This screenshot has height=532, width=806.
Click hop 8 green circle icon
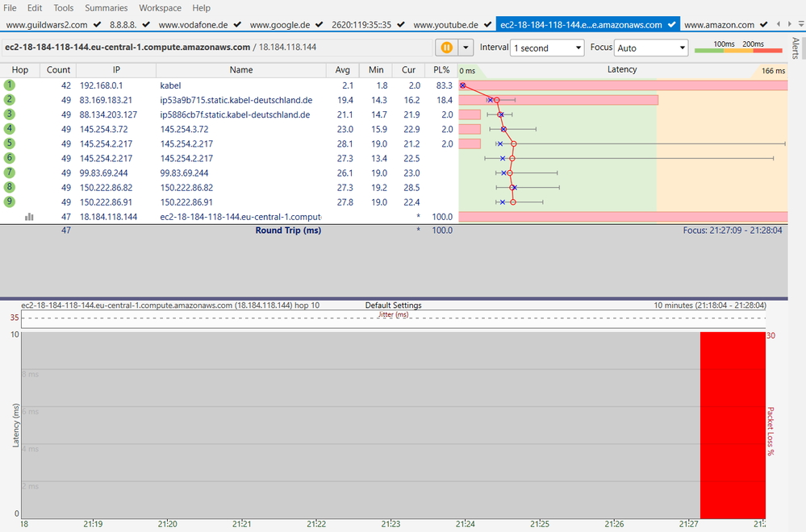pos(9,187)
